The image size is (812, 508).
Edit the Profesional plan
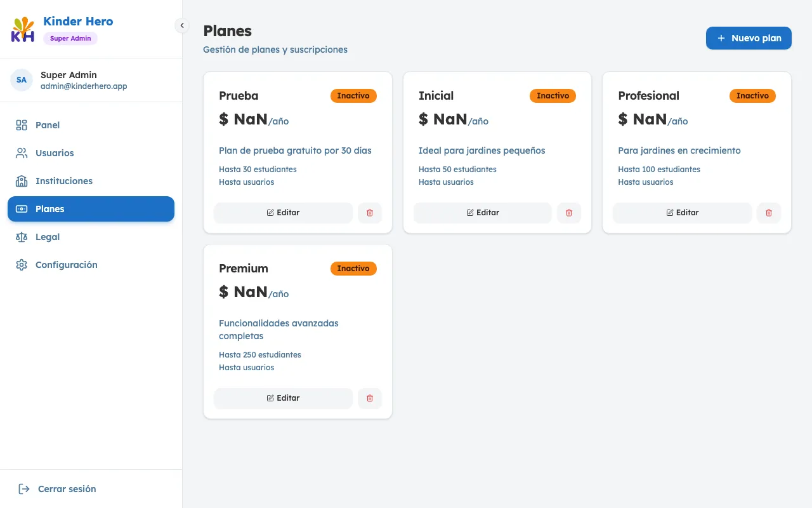click(x=682, y=213)
